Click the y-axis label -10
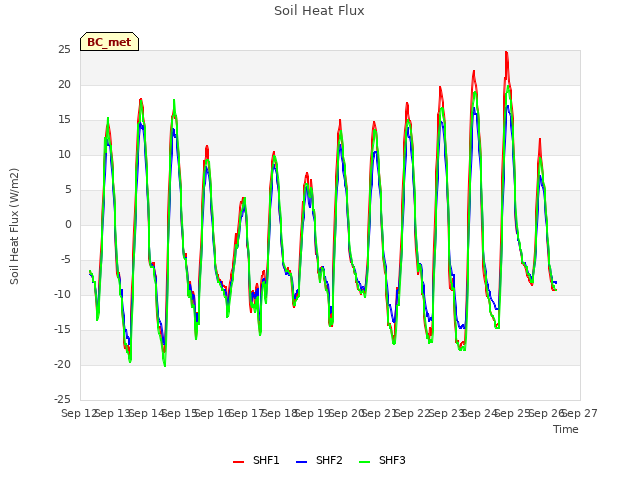 tap(62, 295)
